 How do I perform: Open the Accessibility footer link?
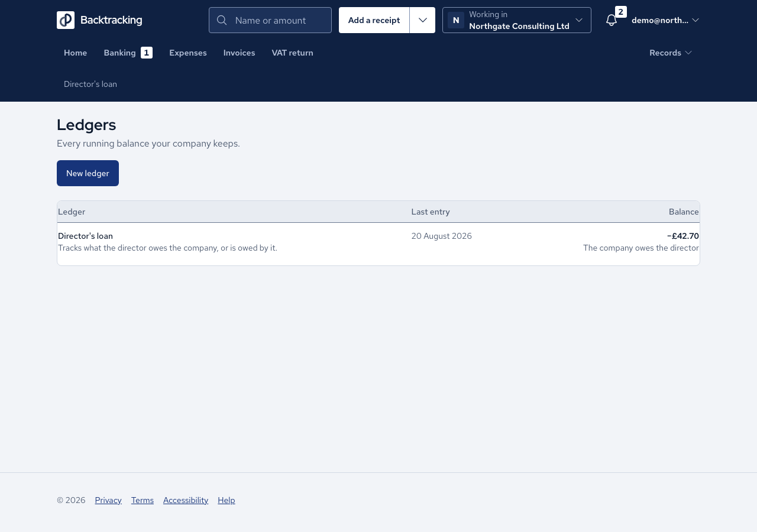pos(186,500)
